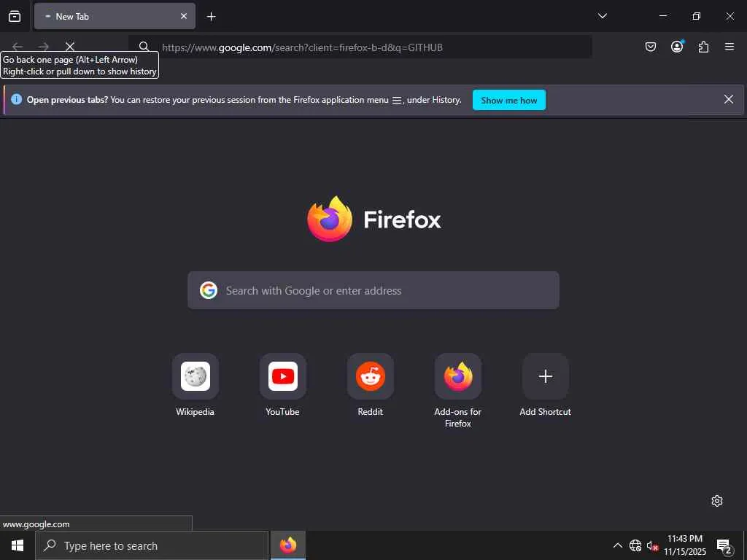The width and height of the screenshot is (747, 560).
Task: Open the Reddit shortcut
Action: coord(371,376)
